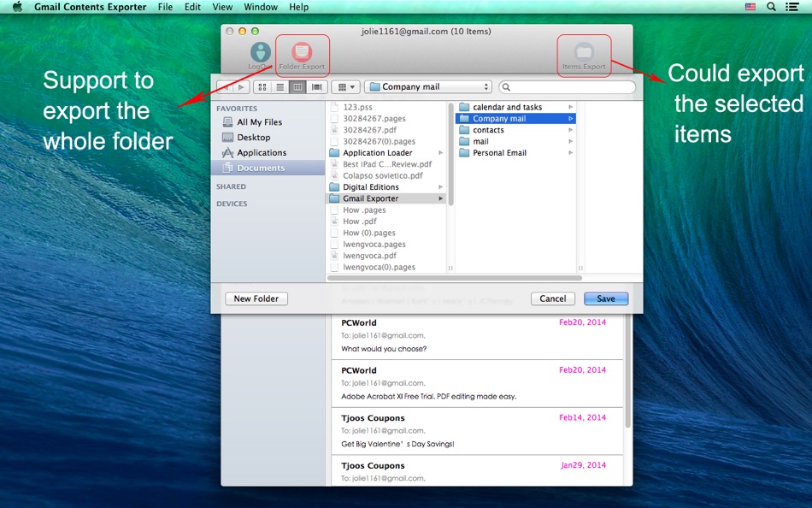Select Company mail folder in column
The width and height of the screenshot is (812, 508).
pos(515,119)
